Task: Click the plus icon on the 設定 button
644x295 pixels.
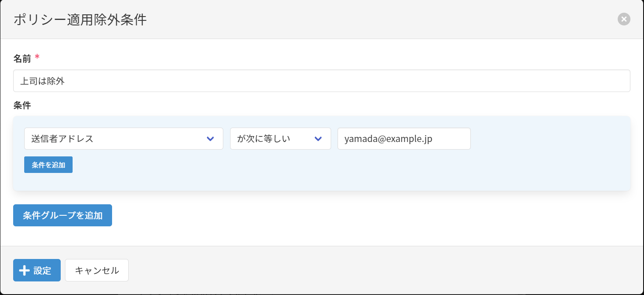Action: tap(25, 270)
